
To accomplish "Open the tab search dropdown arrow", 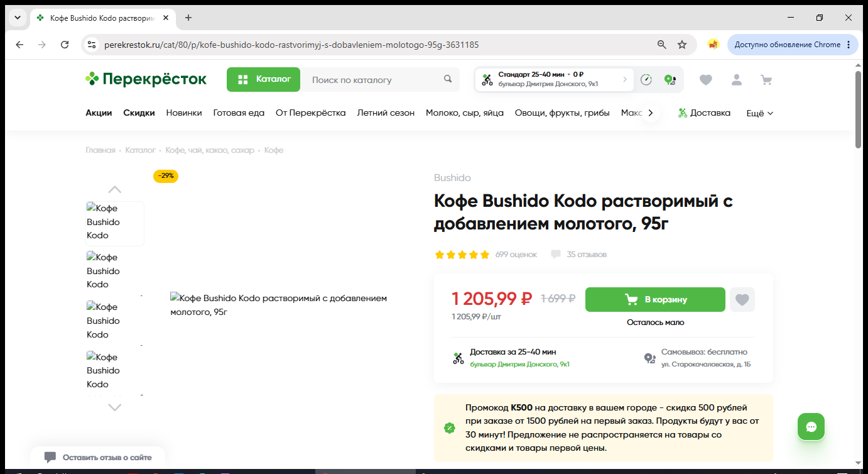I will (18, 18).
